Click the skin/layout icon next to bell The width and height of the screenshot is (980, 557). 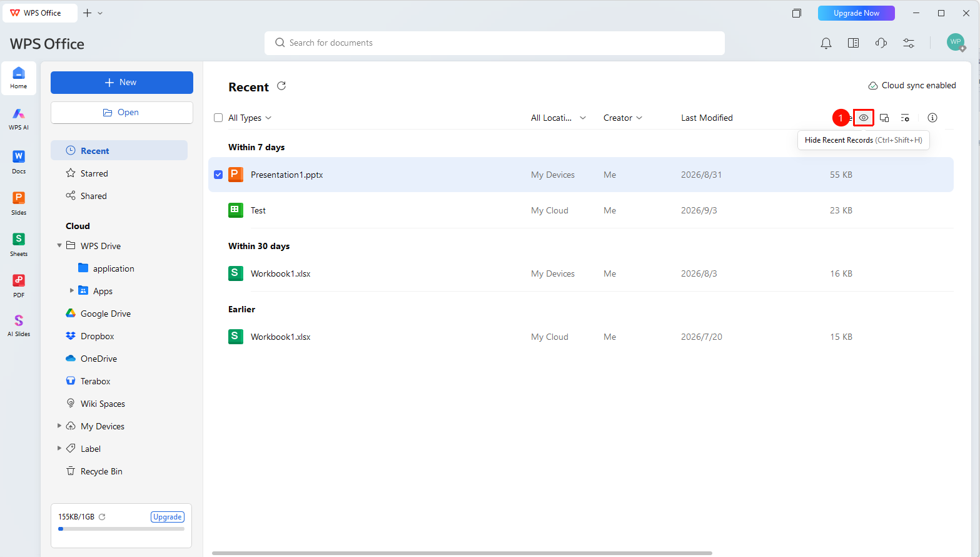(x=853, y=43)
